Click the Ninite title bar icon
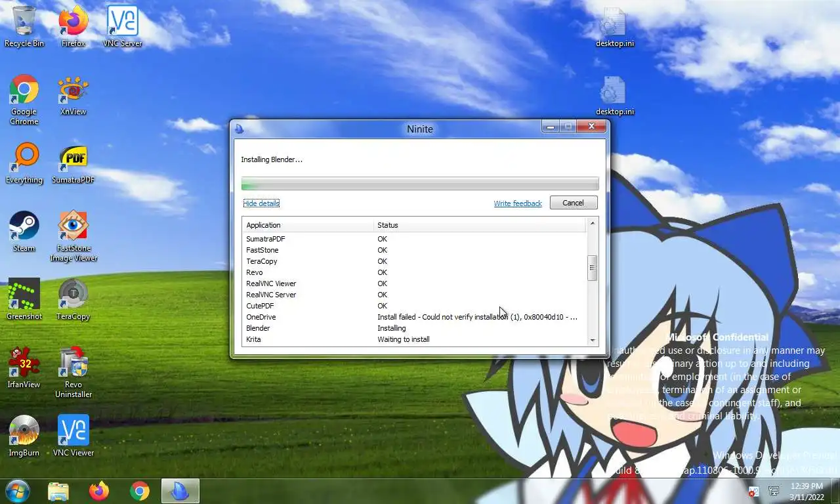Image resolution: width=840 pixels, height=504 pixels. [x=240, y=129]
